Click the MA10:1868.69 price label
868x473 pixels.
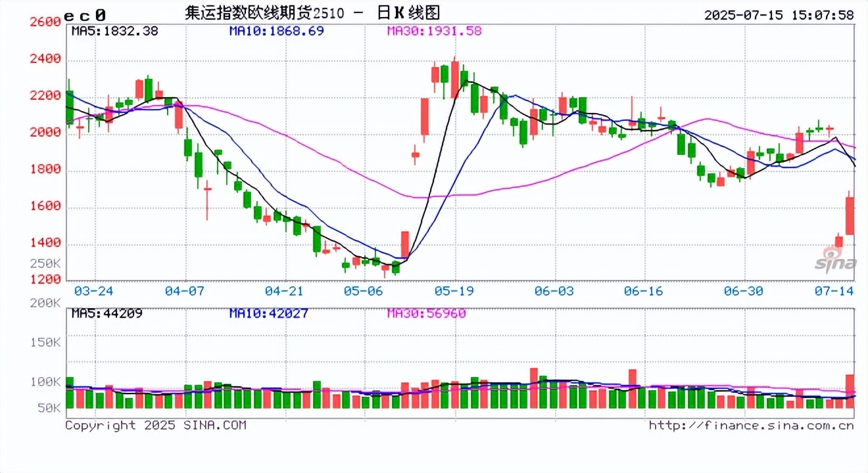tap(276, 31)
